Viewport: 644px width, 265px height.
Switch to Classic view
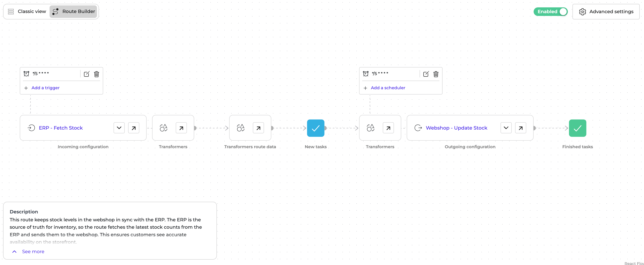click(27, 11)
